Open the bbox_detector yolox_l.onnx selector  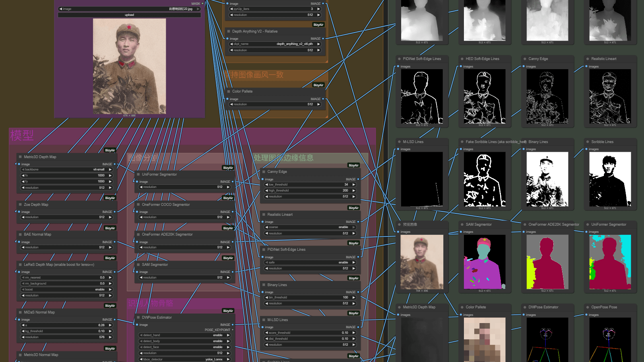click(184, 359)
